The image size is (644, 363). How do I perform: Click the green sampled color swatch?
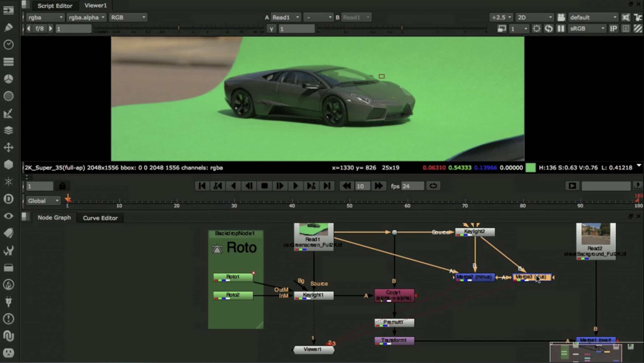(530, 168)
